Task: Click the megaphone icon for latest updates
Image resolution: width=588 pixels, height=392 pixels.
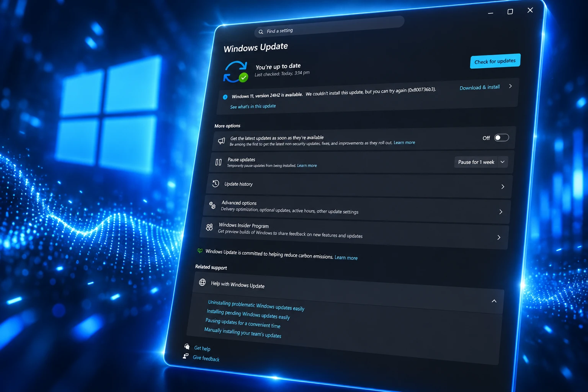Action: coord(221,141)
